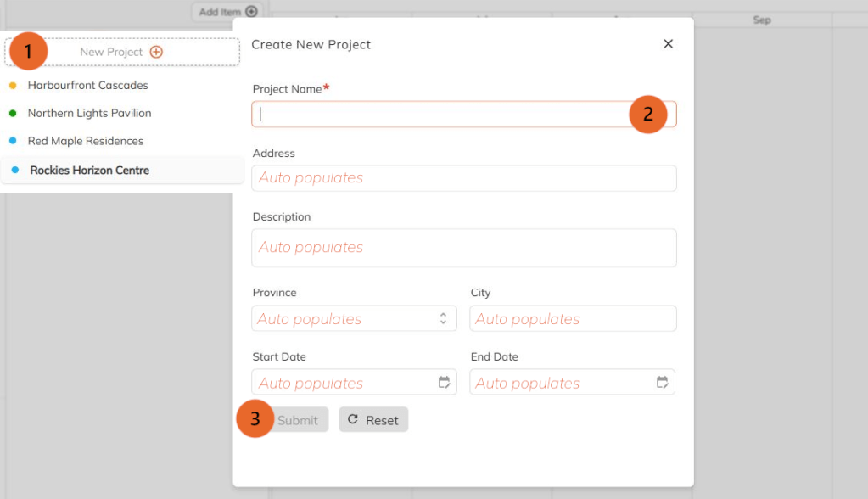Click the yellow dot beside Harbourfront Cascades
Screen dimensions: 868x499
pyautogui.click(x=13, y=85)
